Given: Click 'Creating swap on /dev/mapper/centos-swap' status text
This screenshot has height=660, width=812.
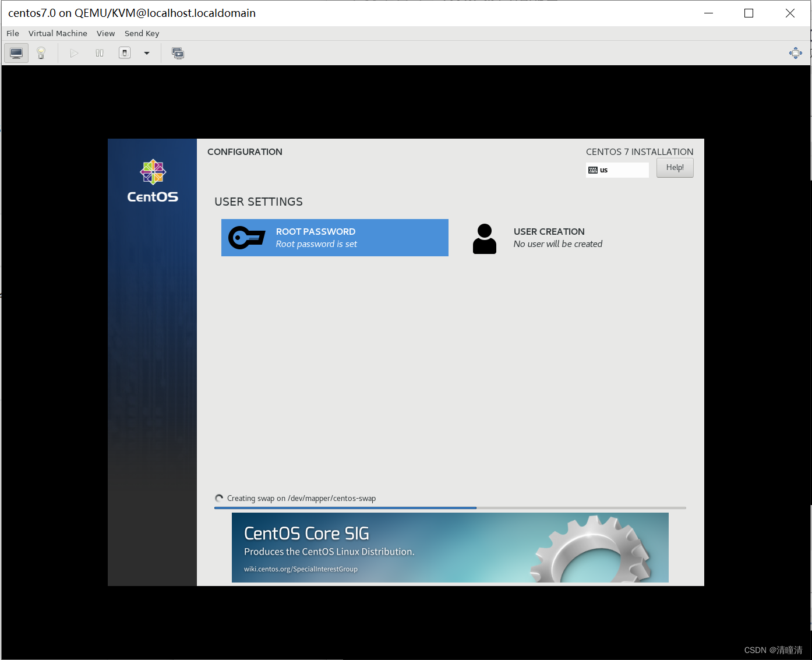Looking at the screenshot, I should pyautogui.click(x=301, y=499).
